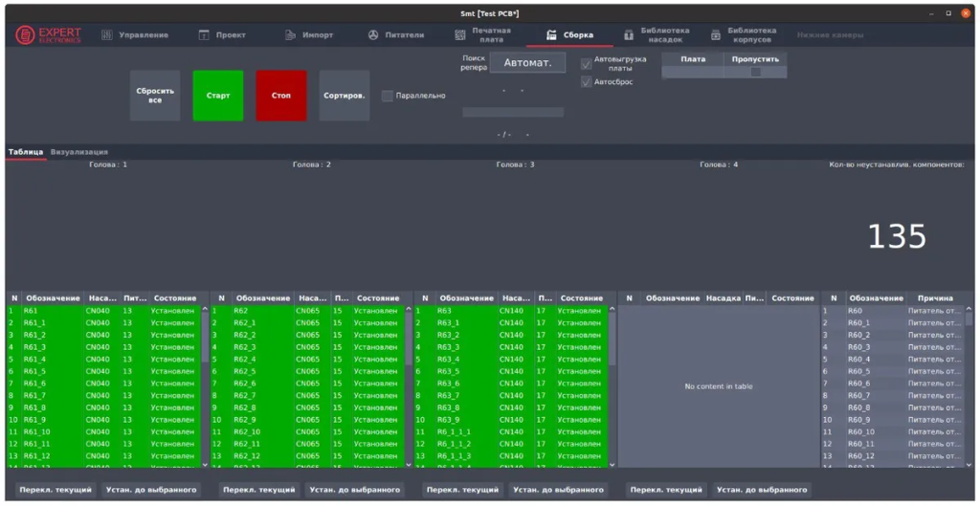Image resolution: width=980 pixels, height=506 pixels.
Task: Click the Библиотека корпусов icon
Action: [716, 35]
